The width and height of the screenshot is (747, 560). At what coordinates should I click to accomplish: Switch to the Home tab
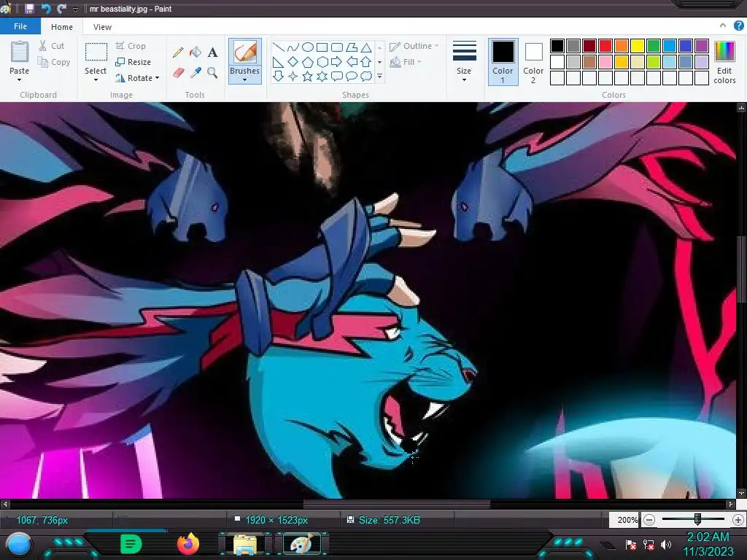[x=62, y=27]
